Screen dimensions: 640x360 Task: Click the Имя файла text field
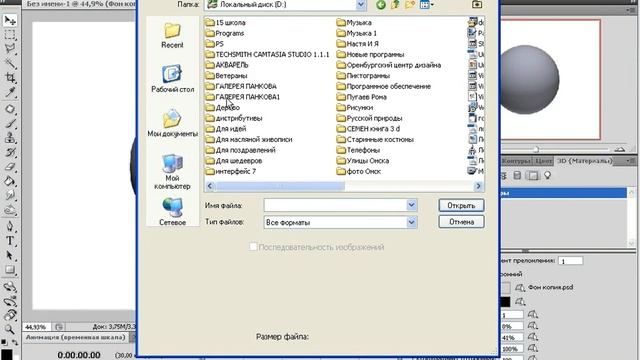(336, 205)
